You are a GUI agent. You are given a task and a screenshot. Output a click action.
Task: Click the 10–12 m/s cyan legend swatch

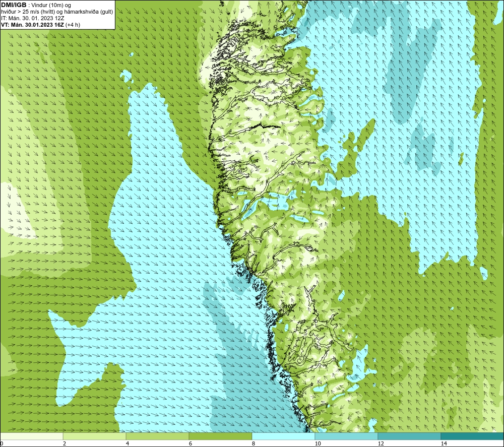coord(347,436)
